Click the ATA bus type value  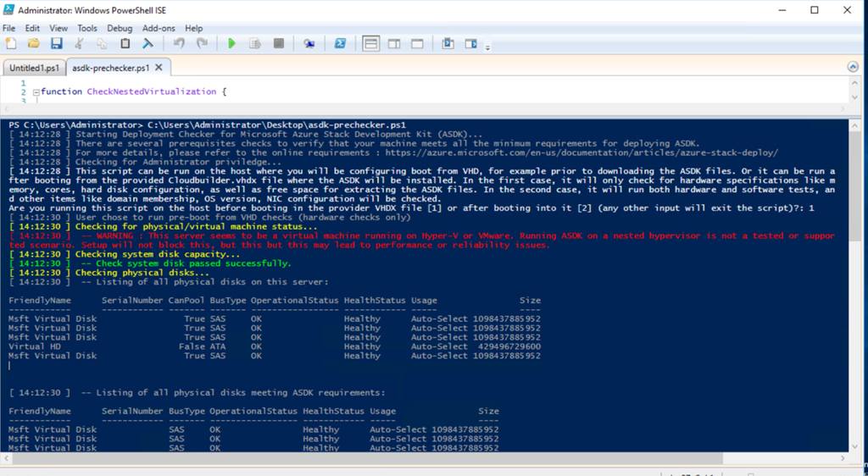tap(218, 346)
